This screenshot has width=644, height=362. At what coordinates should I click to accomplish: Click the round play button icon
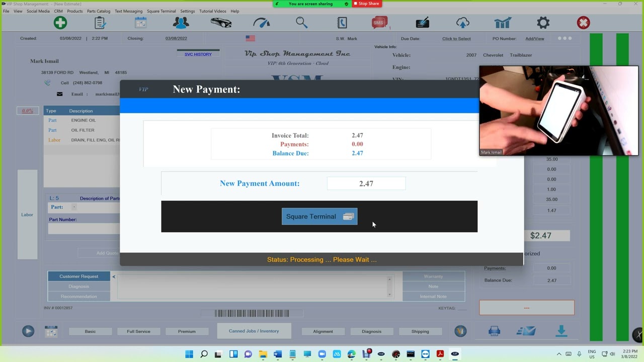(x=28, y=331)
